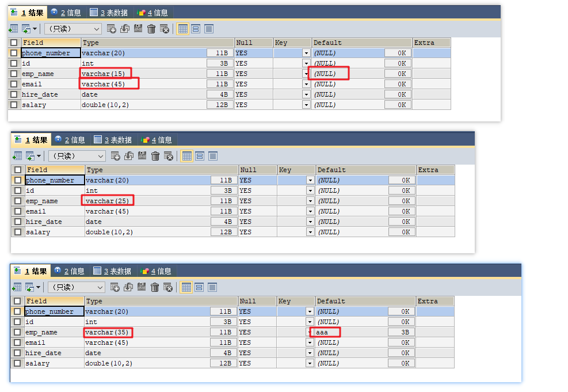Click the trash delete icon in middle panel

point(155,156)
